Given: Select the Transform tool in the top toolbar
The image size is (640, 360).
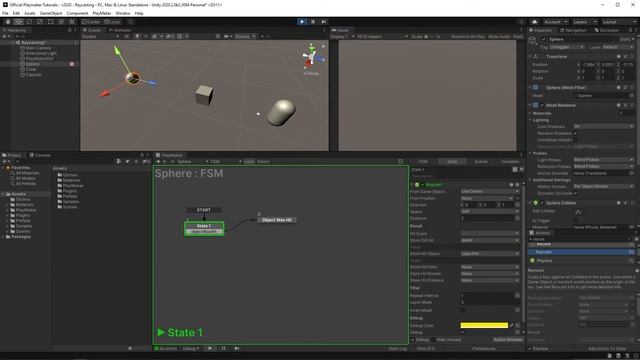Looking at the screenshot, I should point(61,22).
